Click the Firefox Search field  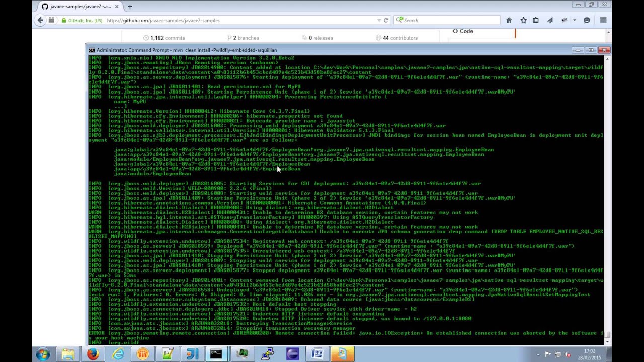coord(447,20)
